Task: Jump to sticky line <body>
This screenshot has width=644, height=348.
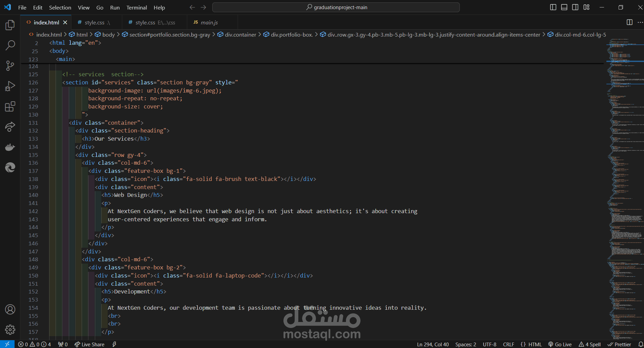Action: coord(59,51)
